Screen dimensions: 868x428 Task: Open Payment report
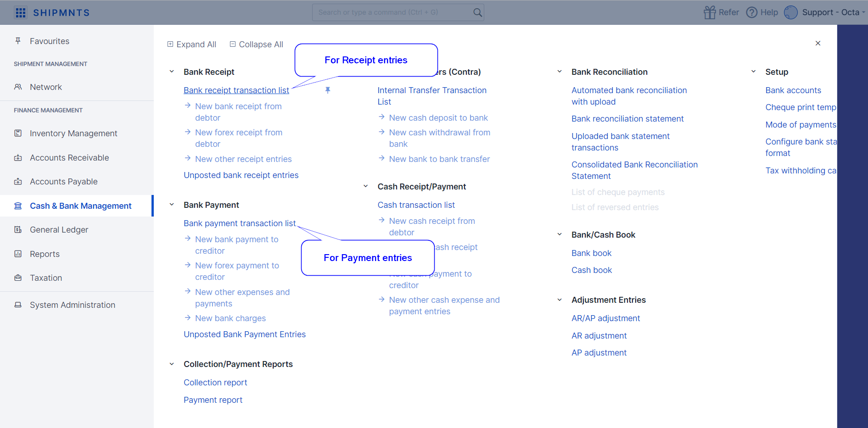[213, 400]
